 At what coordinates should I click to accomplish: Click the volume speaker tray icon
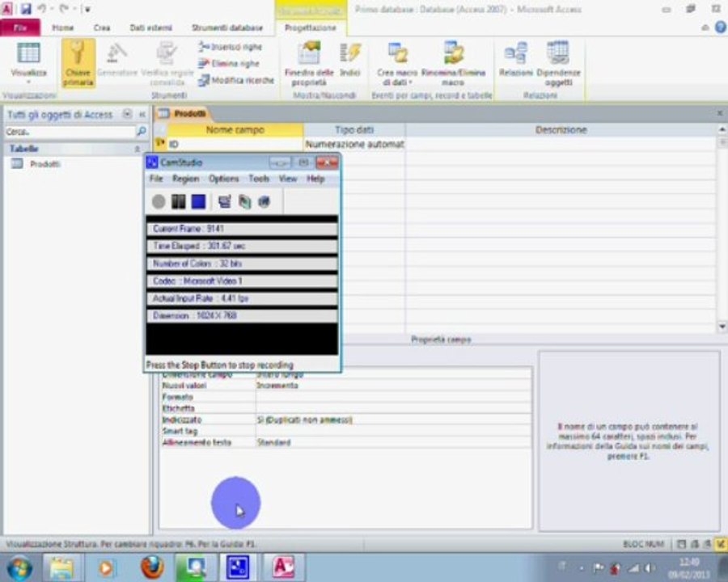click(x=649, y=567)
